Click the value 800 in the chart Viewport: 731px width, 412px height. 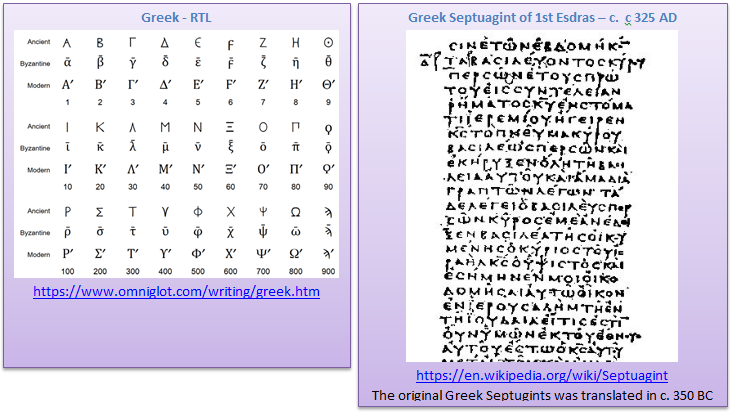[x=296, y=271]
